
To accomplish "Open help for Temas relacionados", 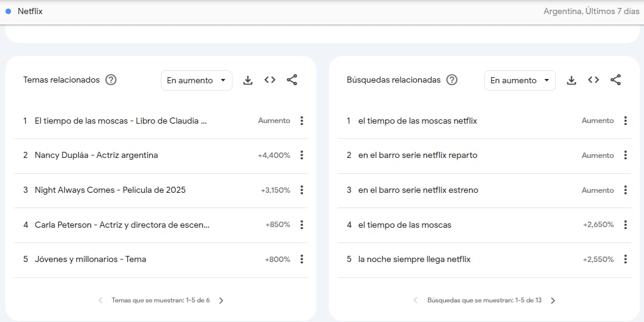I will click(x=111, y=80).
